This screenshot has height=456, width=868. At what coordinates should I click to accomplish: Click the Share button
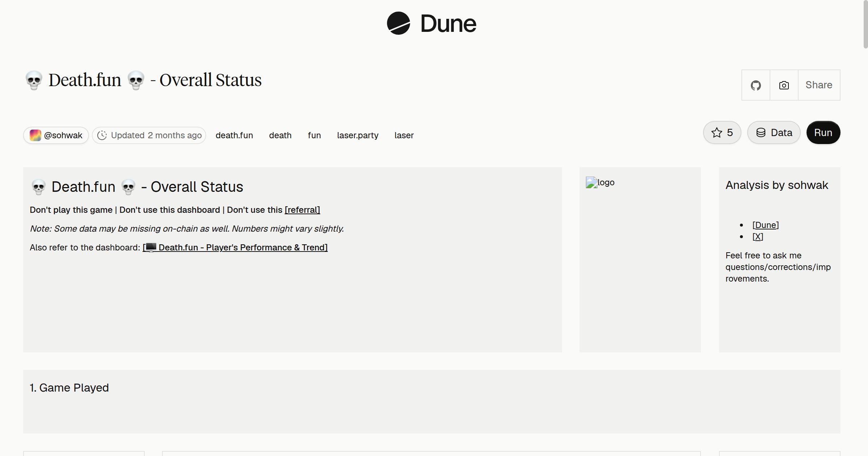click(819, 85)
